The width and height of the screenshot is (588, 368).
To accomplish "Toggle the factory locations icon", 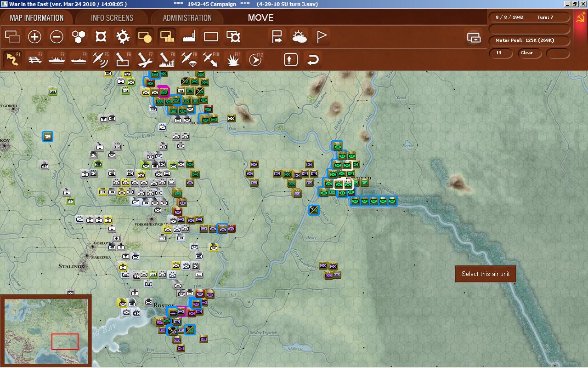I will pos(189,36).
